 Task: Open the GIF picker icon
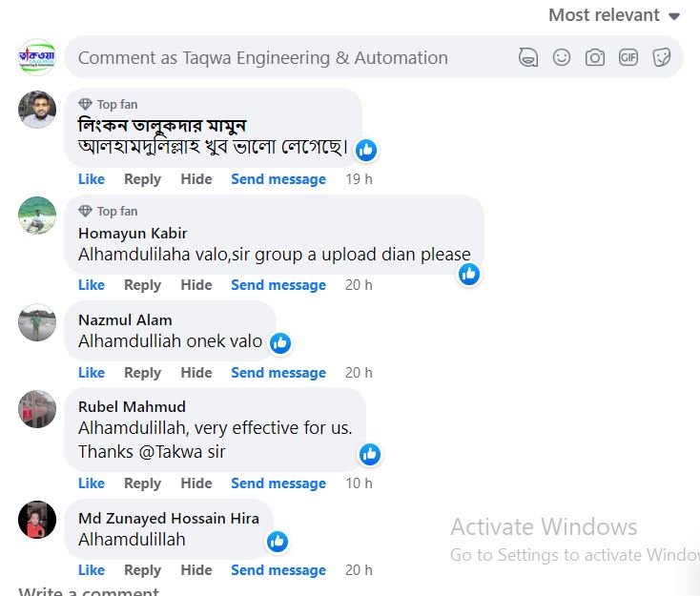[628, 57]
